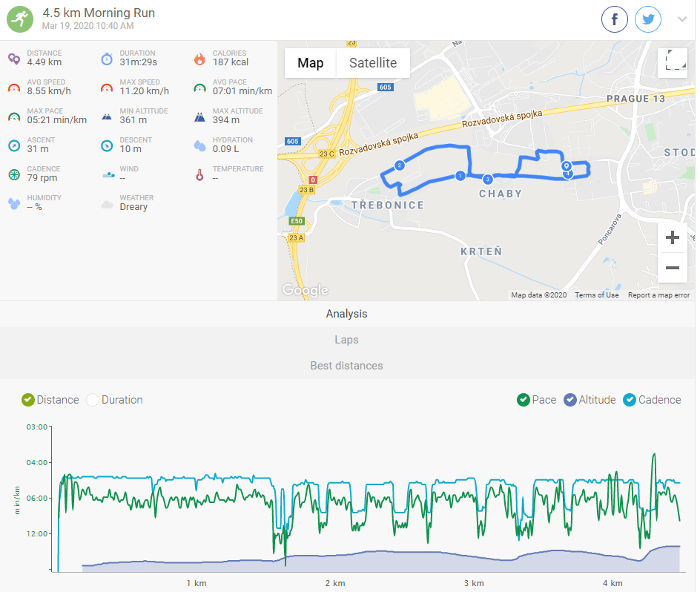The height and width of the screenshot is (592, 700).
Task: Open the map Terms of Use link
Action: [597, 295]
